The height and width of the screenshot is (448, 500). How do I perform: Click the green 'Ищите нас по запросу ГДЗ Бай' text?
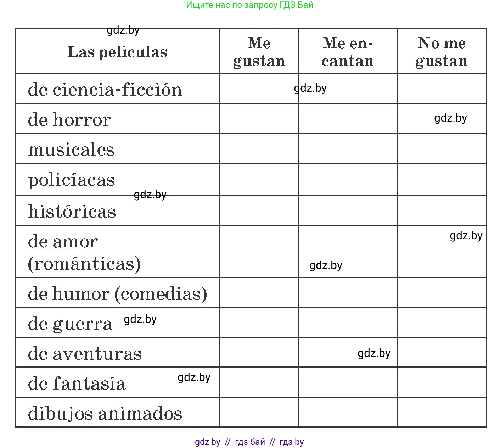249,5
